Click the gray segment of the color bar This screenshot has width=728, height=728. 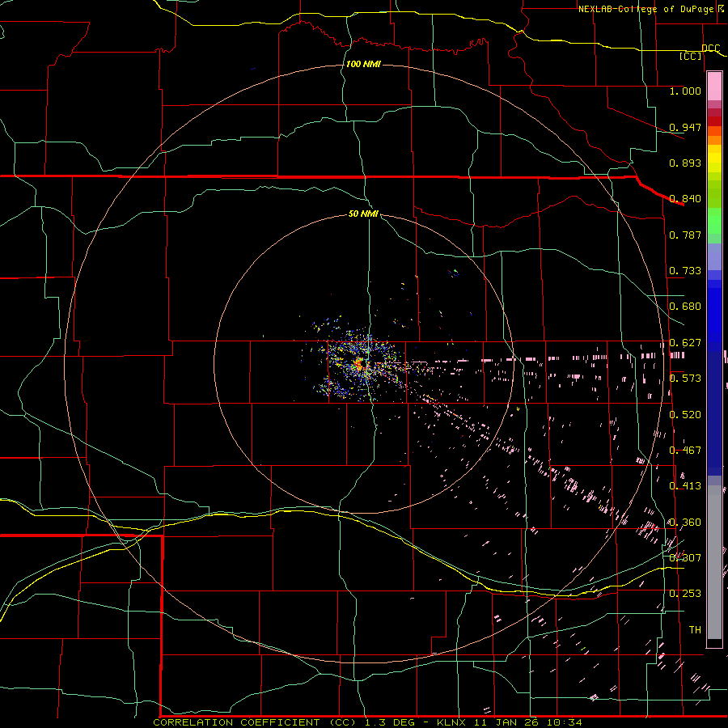(714, 562)
